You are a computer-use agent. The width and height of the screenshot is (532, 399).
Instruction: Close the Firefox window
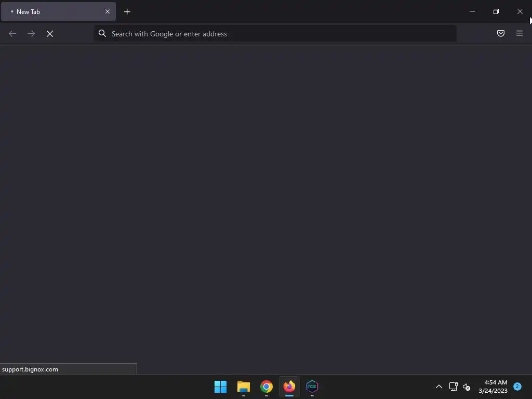pos(520,11)
